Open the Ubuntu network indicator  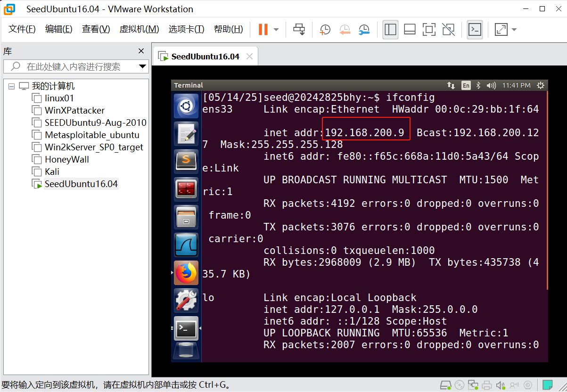pyautogui.click(x=451, y=85)
